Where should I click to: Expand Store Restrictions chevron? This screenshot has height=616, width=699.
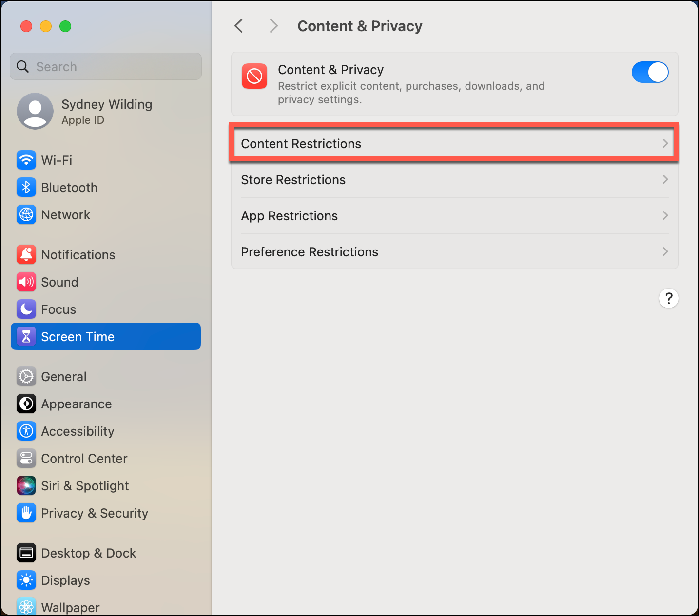(x=665, y=180)
